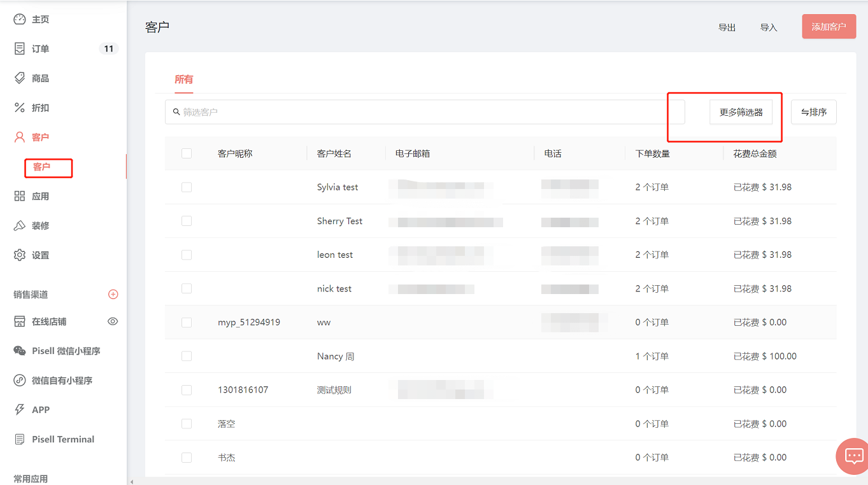Check the Sylvia test row checkbox

pyautogui.click(x=187, y=187)
